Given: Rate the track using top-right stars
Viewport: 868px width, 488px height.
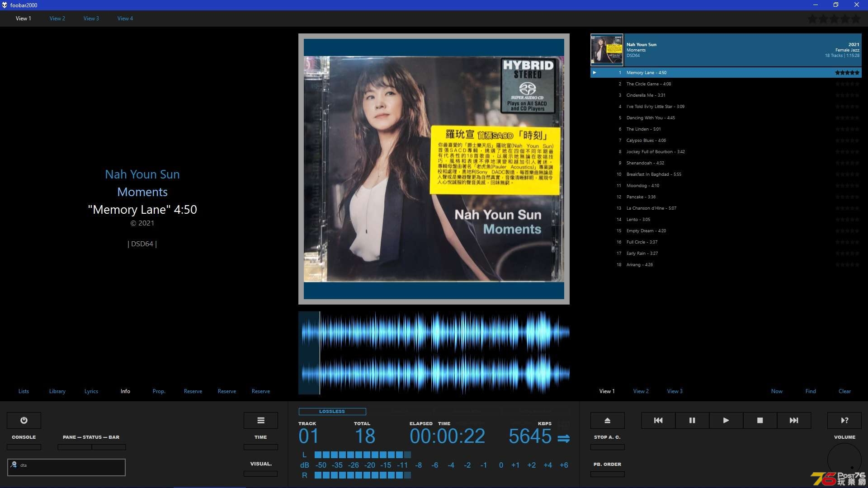Looking at the screenshot, I should pyautogui.click(x=834, y=19).
